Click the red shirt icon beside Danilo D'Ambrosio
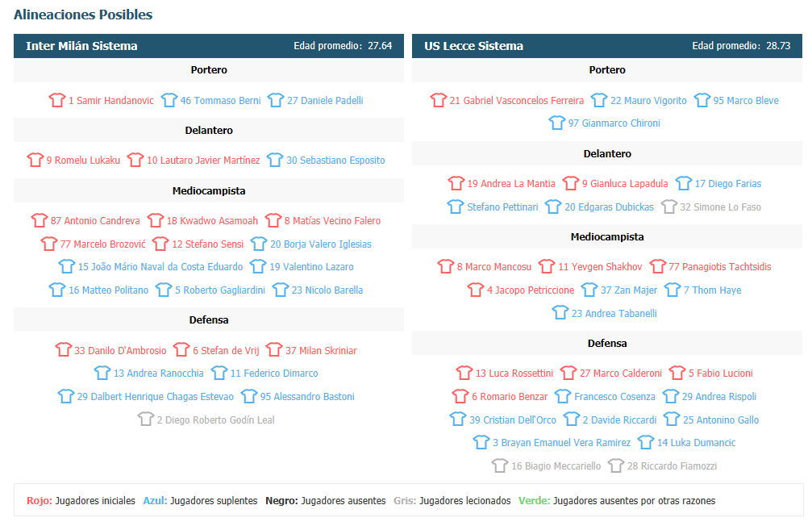The height and width of the screenshot is (526, 812). click(63, 350)
